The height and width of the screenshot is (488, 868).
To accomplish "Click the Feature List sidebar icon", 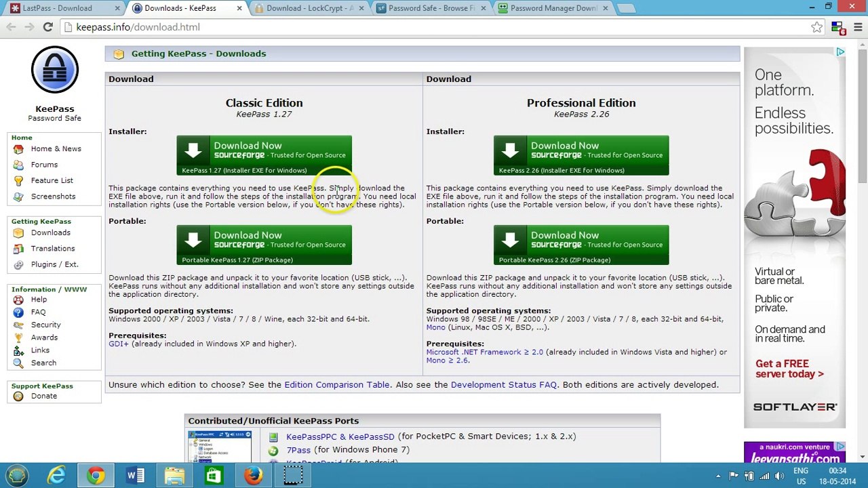I will coord(18,180).
